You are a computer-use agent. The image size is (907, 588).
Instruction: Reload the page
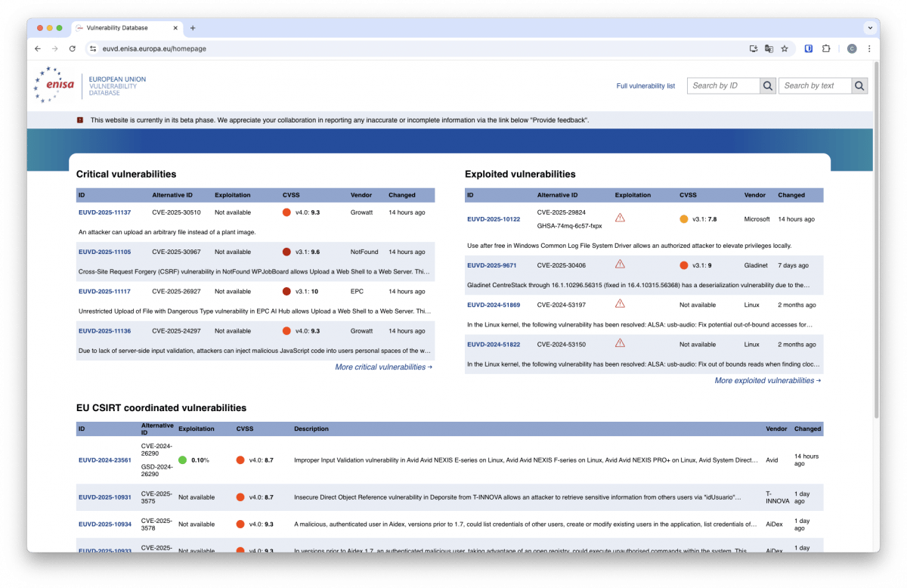click(x=73, y=48)
